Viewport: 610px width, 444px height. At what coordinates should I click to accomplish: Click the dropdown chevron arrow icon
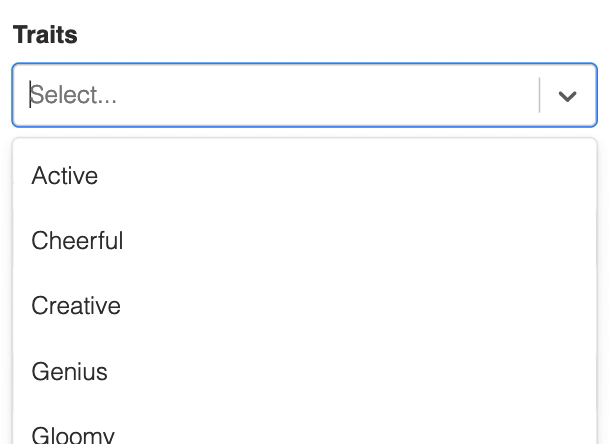[567, 96]
